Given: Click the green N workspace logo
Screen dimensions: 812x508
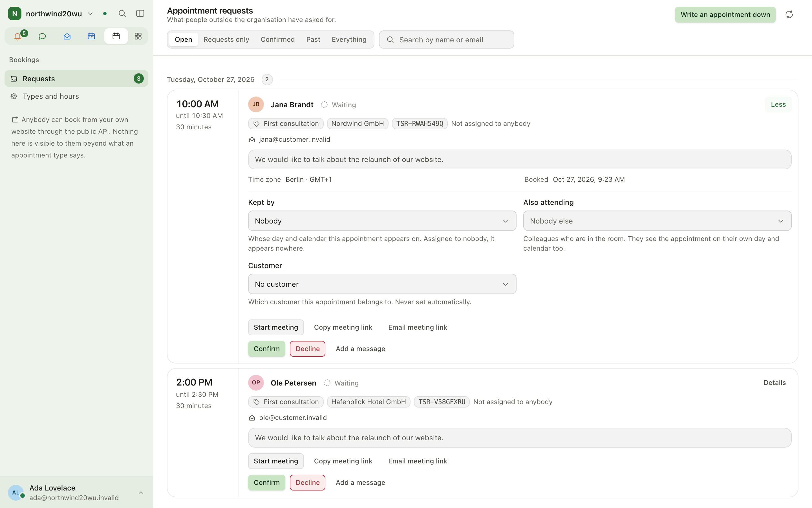Looking at the screenshot, I should pyautogui.click(x=14, y=14).
